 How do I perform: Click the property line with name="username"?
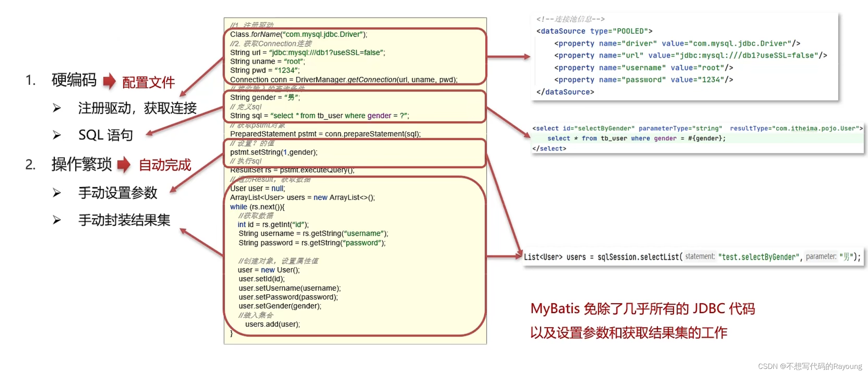point(644,68)
